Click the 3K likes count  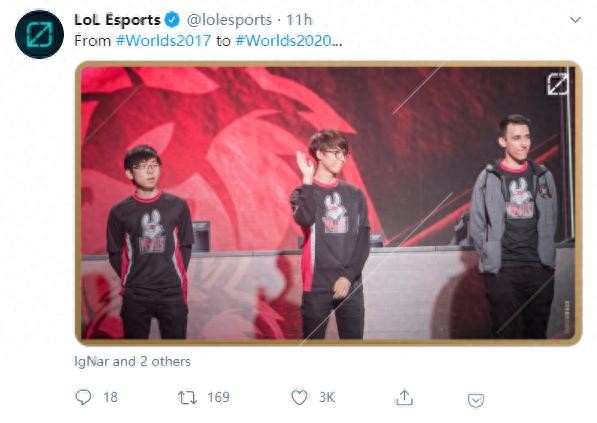pos(327,397)
